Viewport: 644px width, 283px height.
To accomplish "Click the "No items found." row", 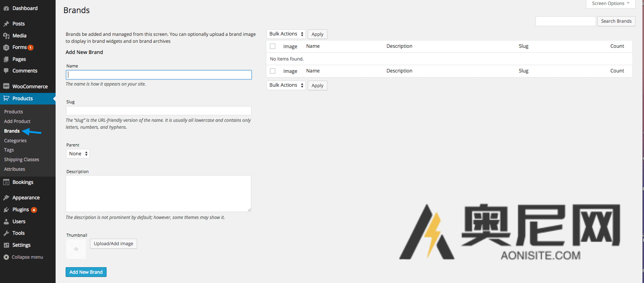I will [x=449, y=59].
